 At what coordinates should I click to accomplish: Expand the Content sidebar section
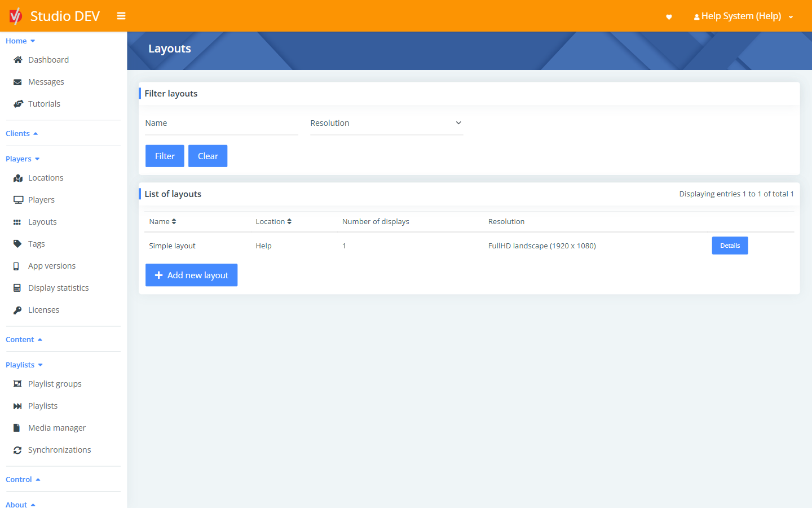click(x=24, y=339)
